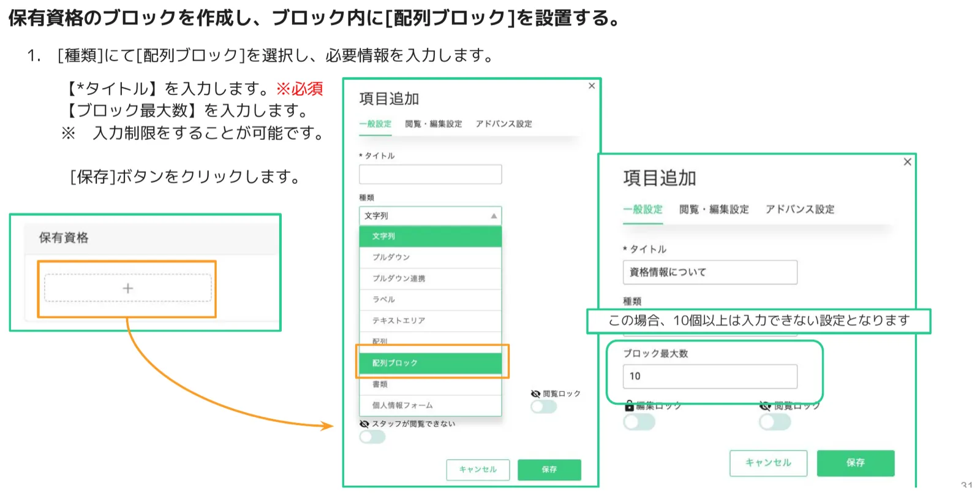This screenshot has width=980, height=496.
Task: Click 保存 in left dialog
Action: (x=549, y=470)
